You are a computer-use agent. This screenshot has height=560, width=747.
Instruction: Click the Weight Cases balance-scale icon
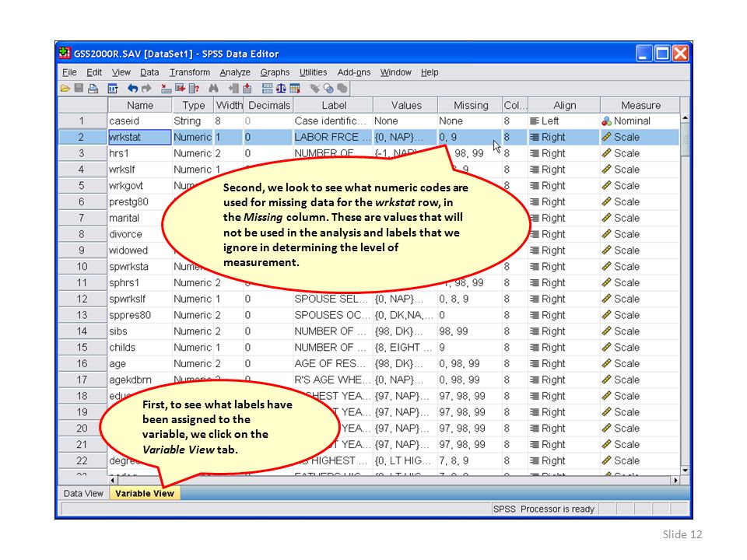point(281,88)
